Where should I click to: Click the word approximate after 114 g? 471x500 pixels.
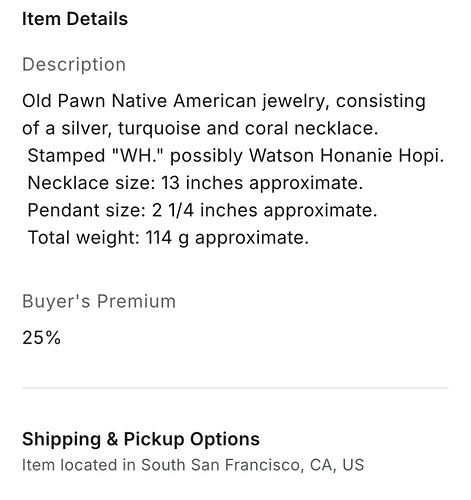pos(252,238)
